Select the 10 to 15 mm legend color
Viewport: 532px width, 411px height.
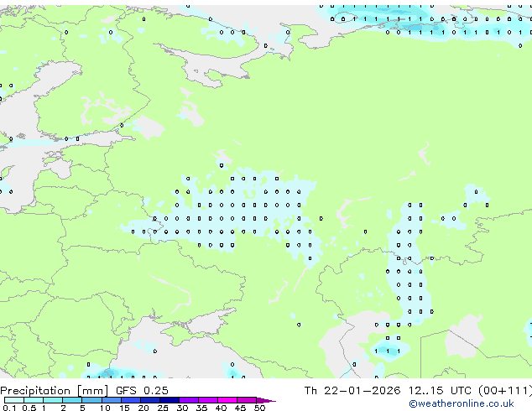click(112, 400)
